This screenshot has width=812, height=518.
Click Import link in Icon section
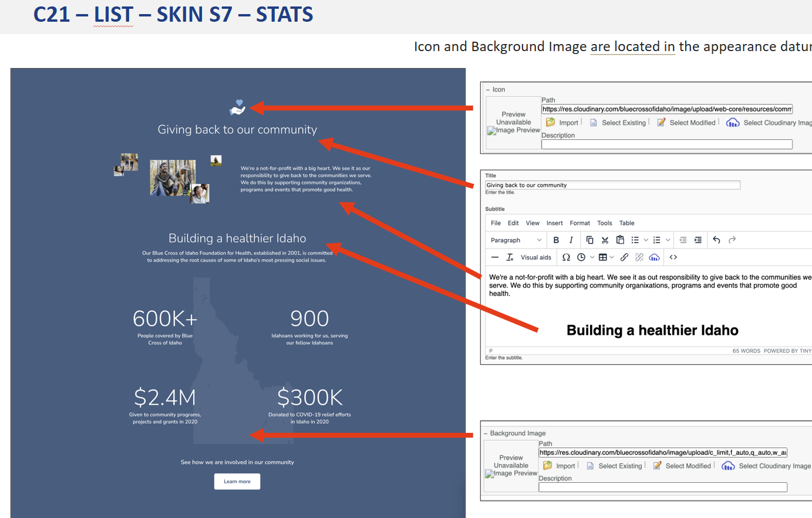(568, 123)
